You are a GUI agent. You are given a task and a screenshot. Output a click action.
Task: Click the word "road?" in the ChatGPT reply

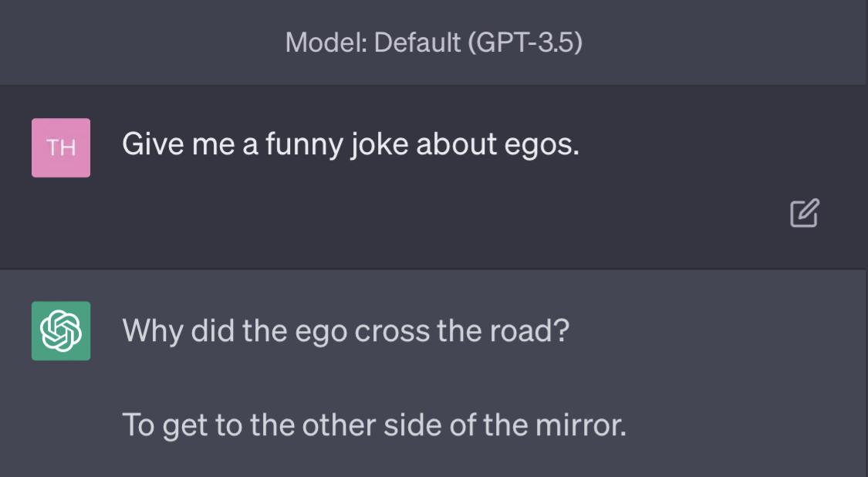pos(530,331)
